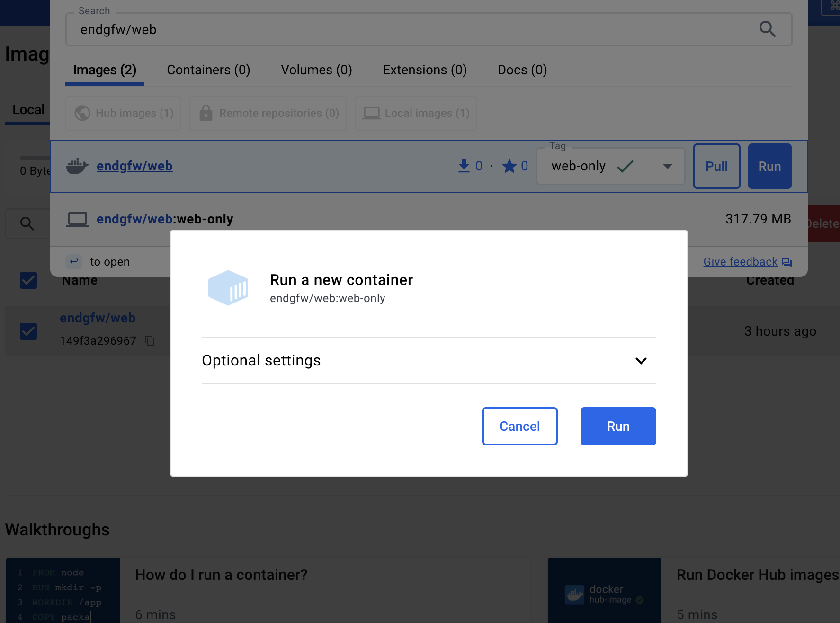Cancel the Run a new container dialog
This screenshot has width=840, height=623.
[519, 426]
